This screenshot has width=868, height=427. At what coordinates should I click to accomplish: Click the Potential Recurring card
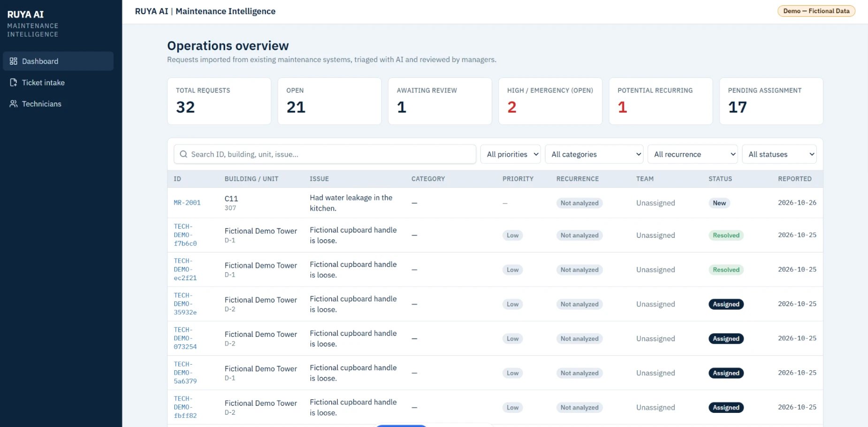pyautogui.click(x=661, y=101)
